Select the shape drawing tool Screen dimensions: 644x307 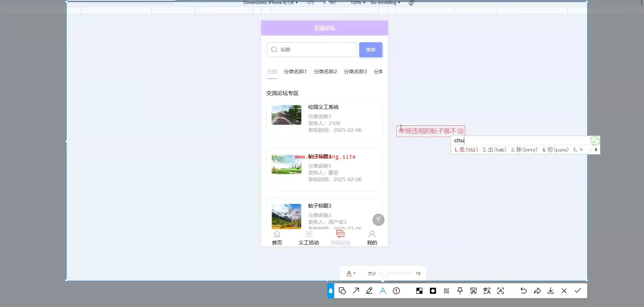point(342,291)
